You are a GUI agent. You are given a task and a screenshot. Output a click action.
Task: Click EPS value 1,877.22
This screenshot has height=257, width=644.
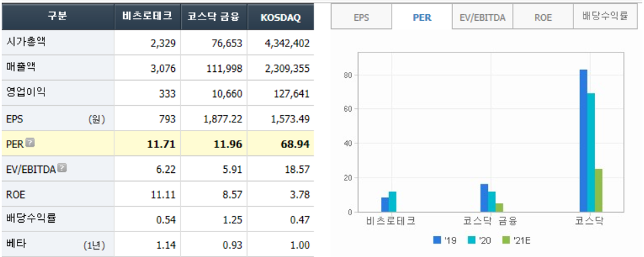223,119
